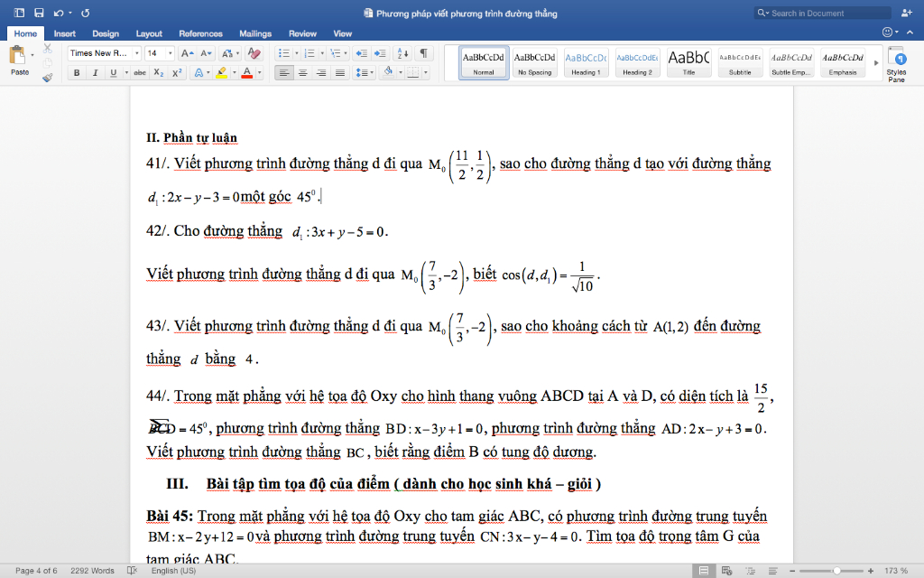Image resolution: width=924 pixels, height=578 pixels.
Task: Open feedback smiley face icon
Action: tap(888, 32)
